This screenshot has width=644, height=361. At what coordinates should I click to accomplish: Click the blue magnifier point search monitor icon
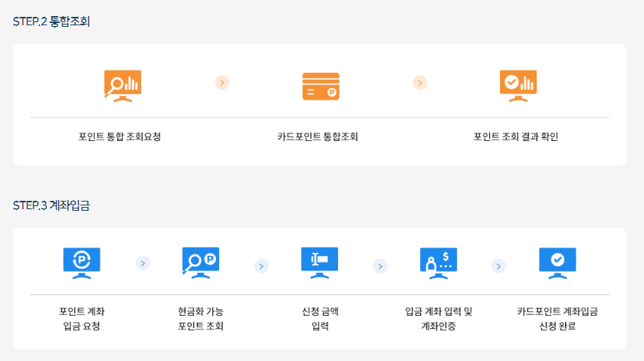[x=200, y=263]
